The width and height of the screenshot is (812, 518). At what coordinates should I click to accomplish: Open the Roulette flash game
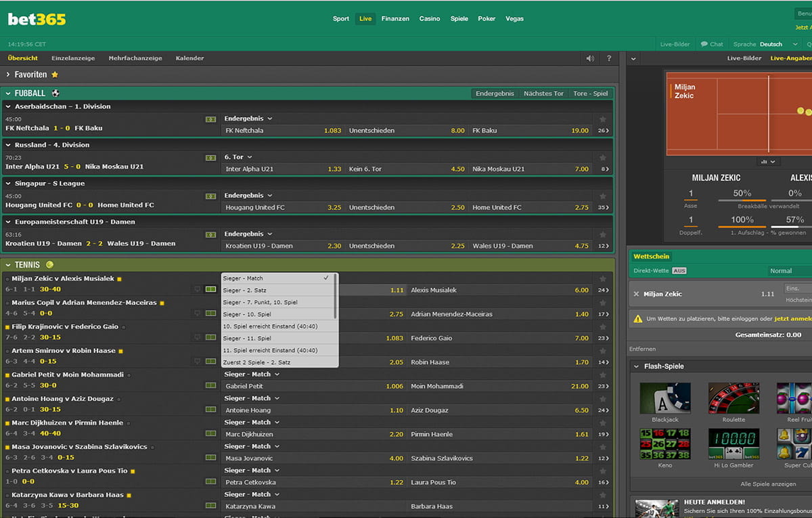point(734,398)
